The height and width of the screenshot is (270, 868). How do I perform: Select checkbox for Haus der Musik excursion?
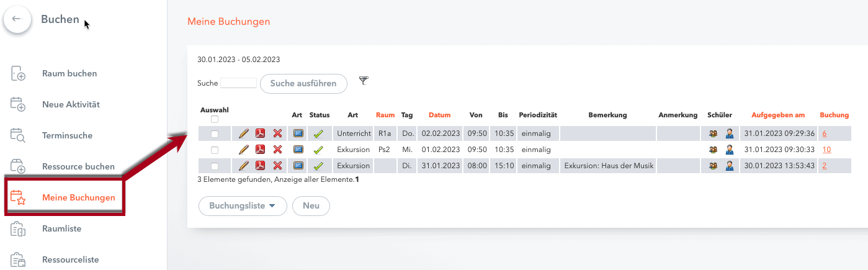click(215, 166)
